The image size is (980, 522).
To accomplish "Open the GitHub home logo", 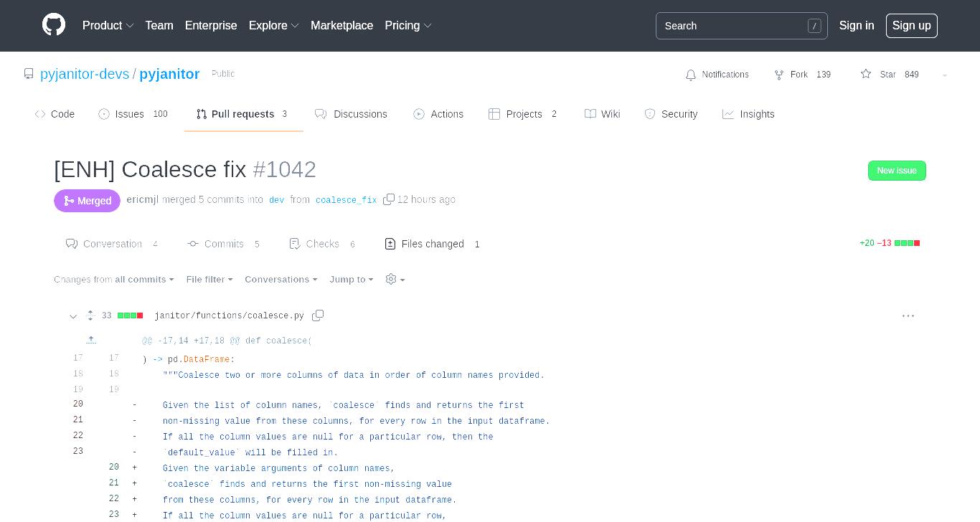I will click(x=54, y=25).
